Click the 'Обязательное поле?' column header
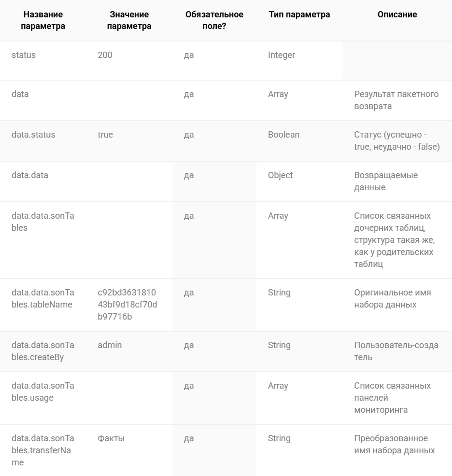452x476 pixels. point(214,20)
